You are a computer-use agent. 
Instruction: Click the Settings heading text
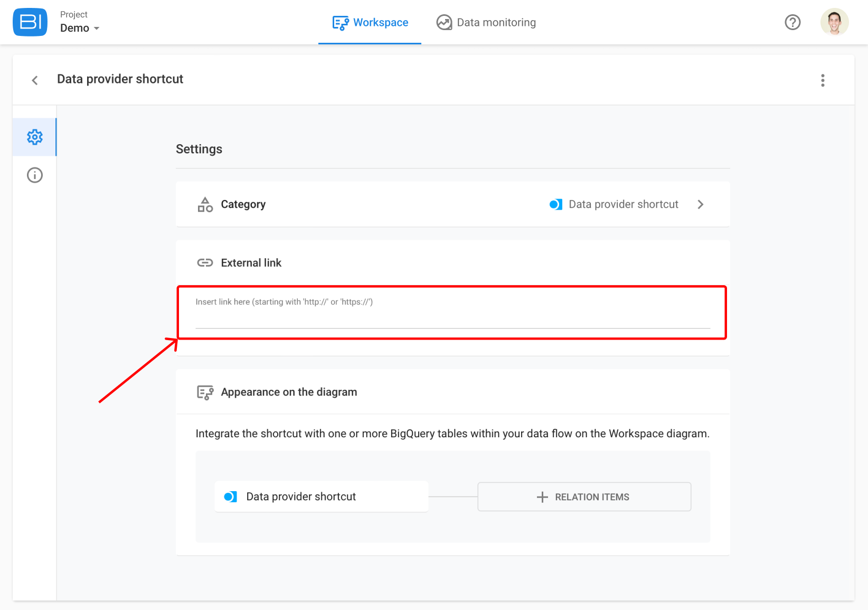199,149
